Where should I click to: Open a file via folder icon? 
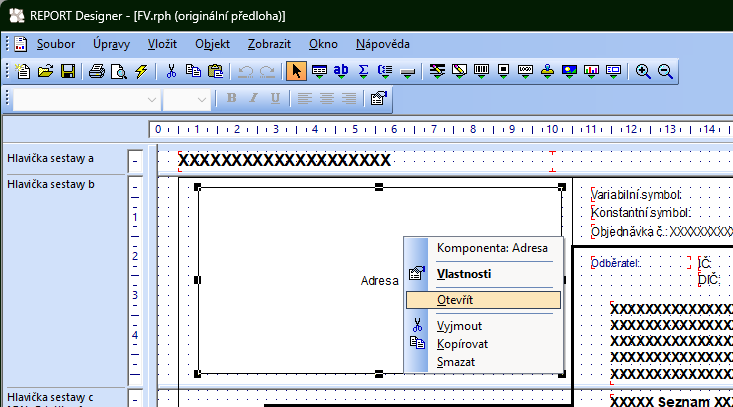[45, 71]
